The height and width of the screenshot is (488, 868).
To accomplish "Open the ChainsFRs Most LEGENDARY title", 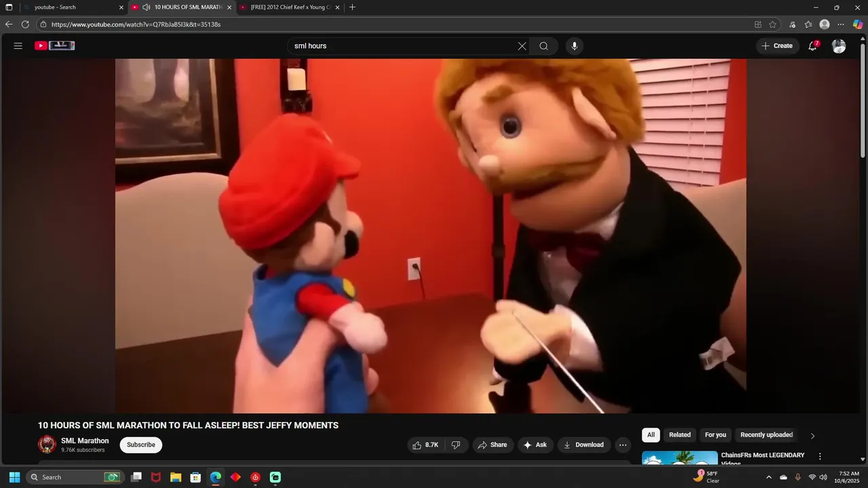I will tap(763, 459).
